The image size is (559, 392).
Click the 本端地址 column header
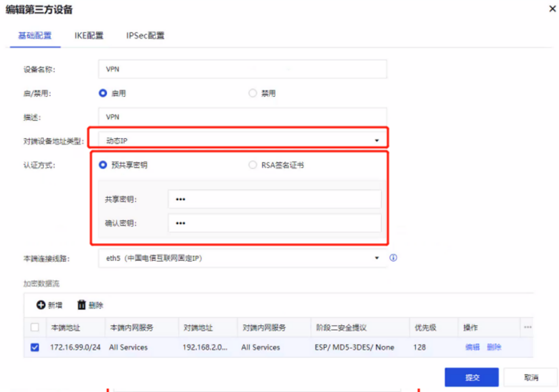pos(66,327)
